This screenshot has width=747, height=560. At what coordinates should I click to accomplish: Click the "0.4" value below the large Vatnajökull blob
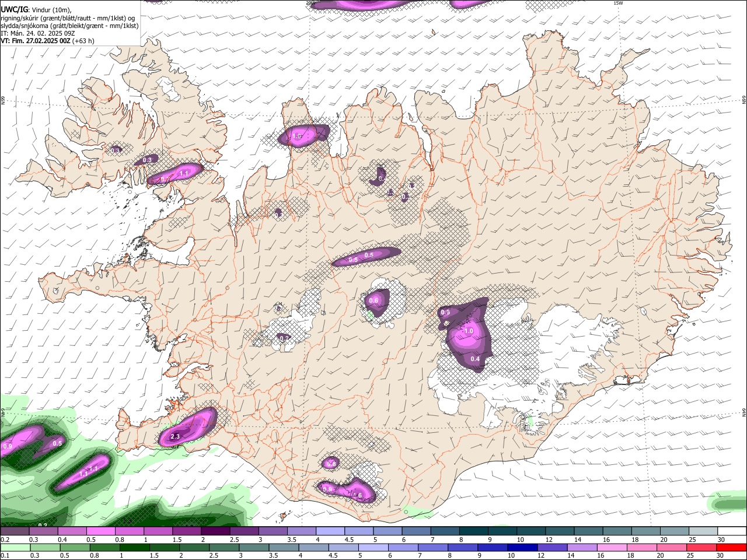click(x=475, y=359)
